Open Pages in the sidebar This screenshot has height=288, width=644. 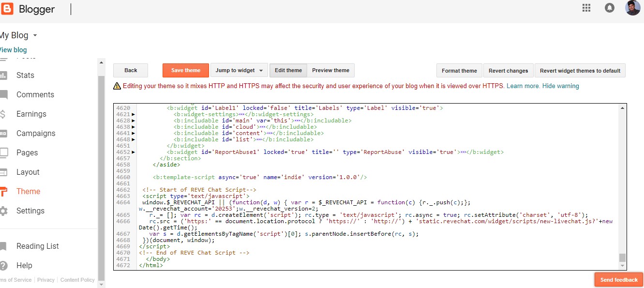[27, 152]
